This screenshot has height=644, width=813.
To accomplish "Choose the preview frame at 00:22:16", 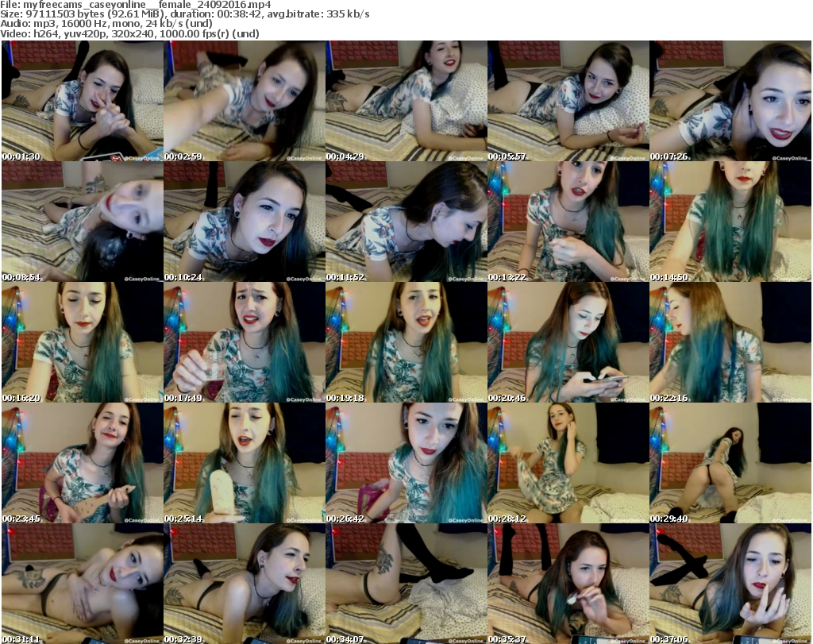I will tap(730, 342).
